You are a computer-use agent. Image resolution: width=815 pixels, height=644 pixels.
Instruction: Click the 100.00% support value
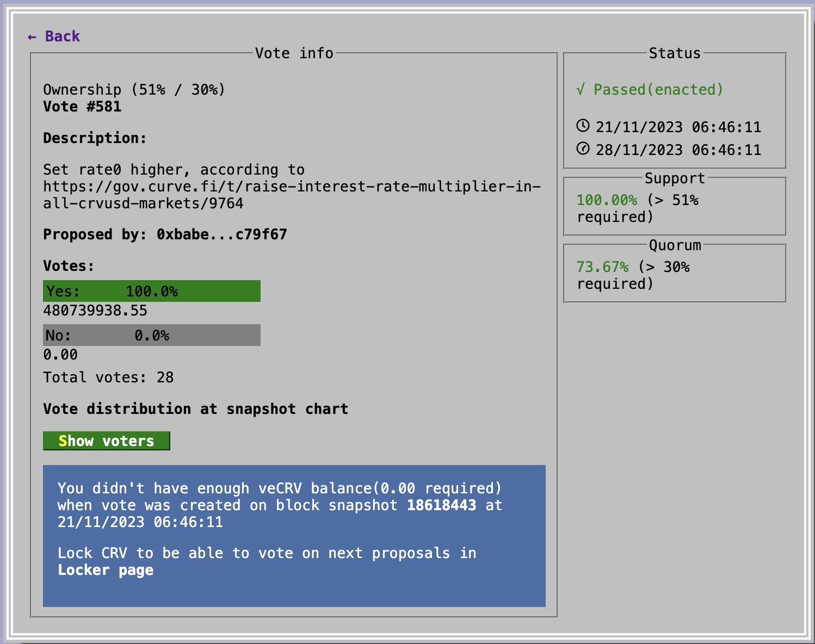point(607,200)
